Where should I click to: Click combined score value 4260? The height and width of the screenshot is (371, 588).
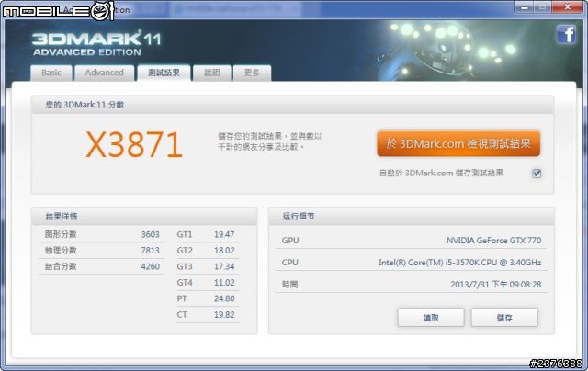tap(151, 266)
